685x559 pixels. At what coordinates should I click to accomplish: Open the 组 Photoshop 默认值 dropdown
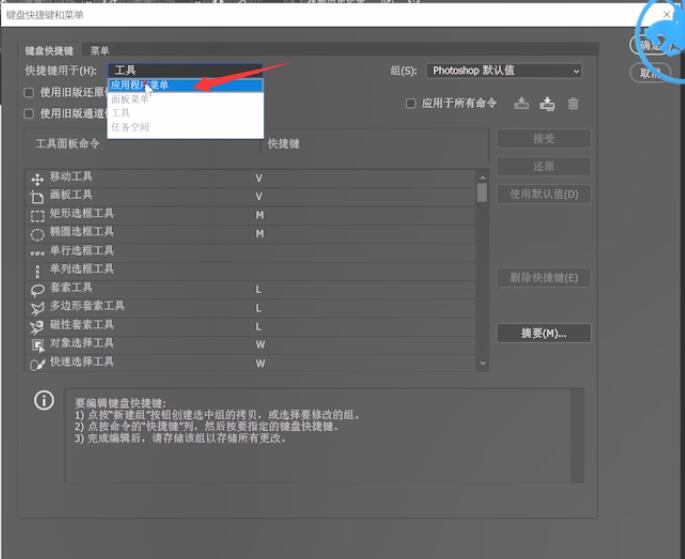(x=504, y=71)
